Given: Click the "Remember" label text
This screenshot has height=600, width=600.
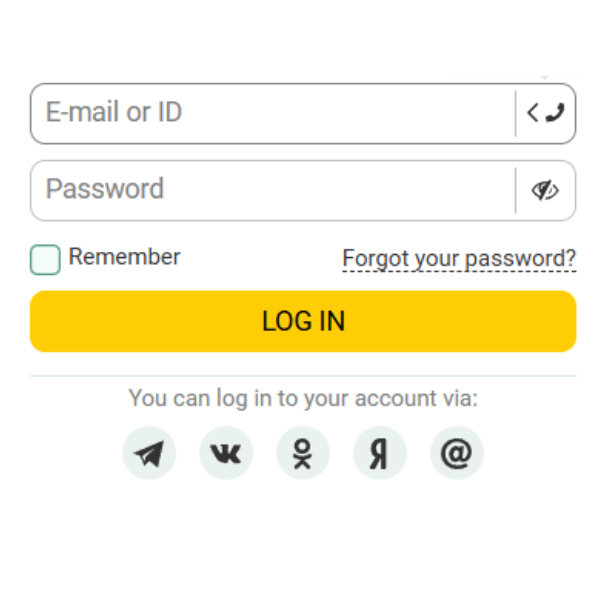Looking at the screenshot, I should click(x=124, y=257).
